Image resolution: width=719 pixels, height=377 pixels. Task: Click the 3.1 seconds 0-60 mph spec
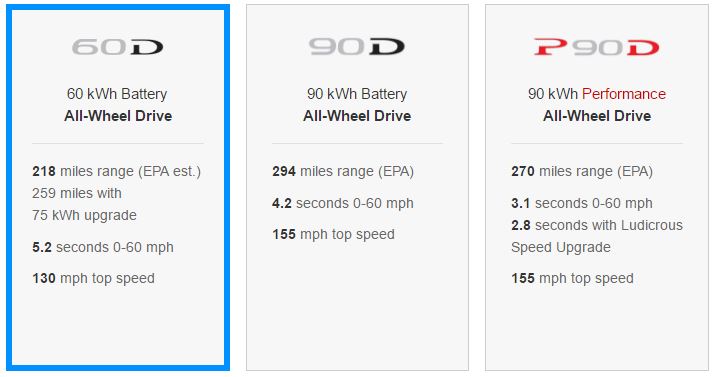click(582, 203)
